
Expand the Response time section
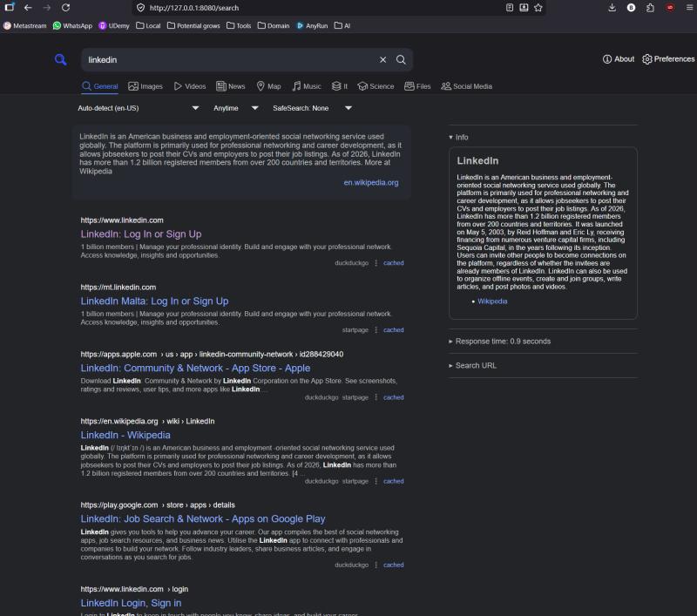pos(499,342)
